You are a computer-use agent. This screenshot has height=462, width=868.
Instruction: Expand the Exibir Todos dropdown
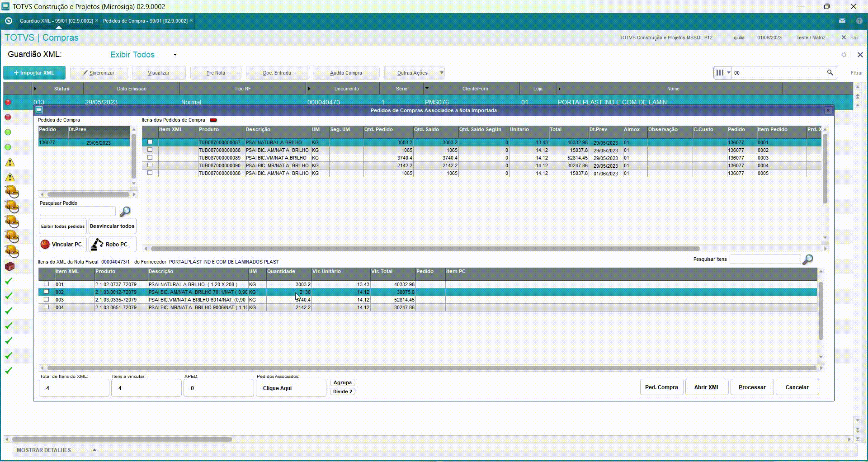click(x=175, y=55)
